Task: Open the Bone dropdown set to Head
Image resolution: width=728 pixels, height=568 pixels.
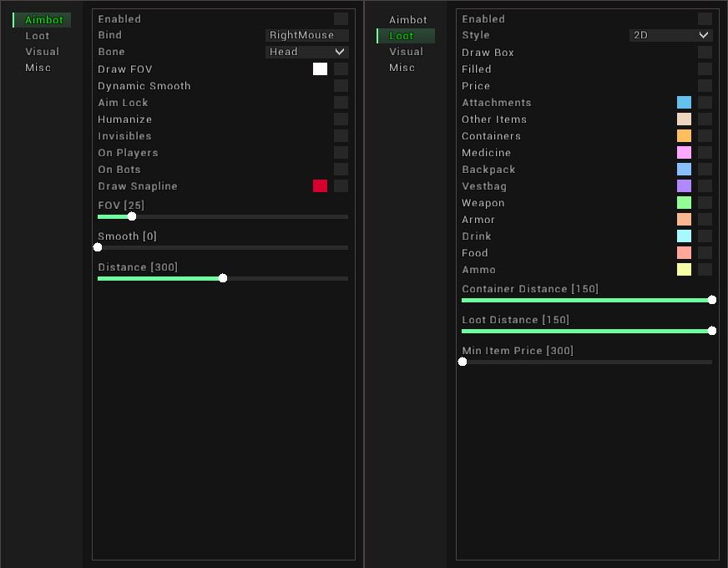Action: tap(306, 52)
